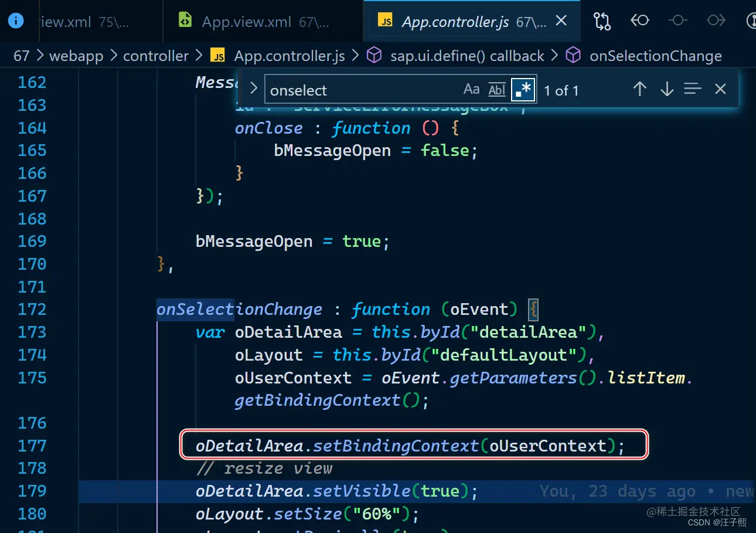
Task: Go to next match arrow
Action: (x=666, y=89)
